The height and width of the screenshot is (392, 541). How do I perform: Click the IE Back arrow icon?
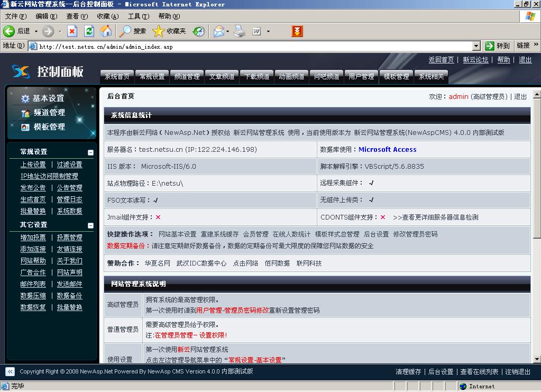tap(8, 31)
